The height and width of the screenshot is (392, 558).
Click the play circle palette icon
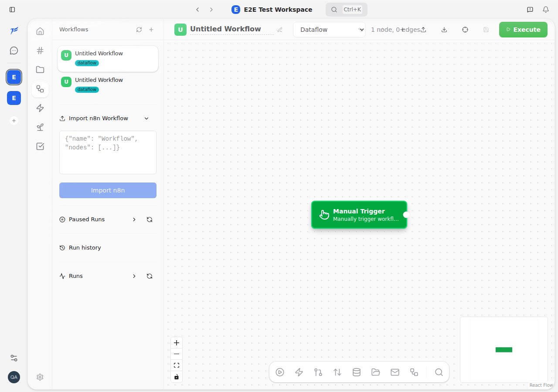(x=280, y=372)
